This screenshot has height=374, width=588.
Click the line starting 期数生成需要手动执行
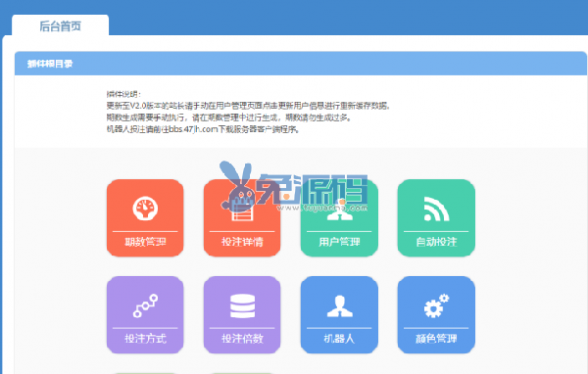pos(229,117)
